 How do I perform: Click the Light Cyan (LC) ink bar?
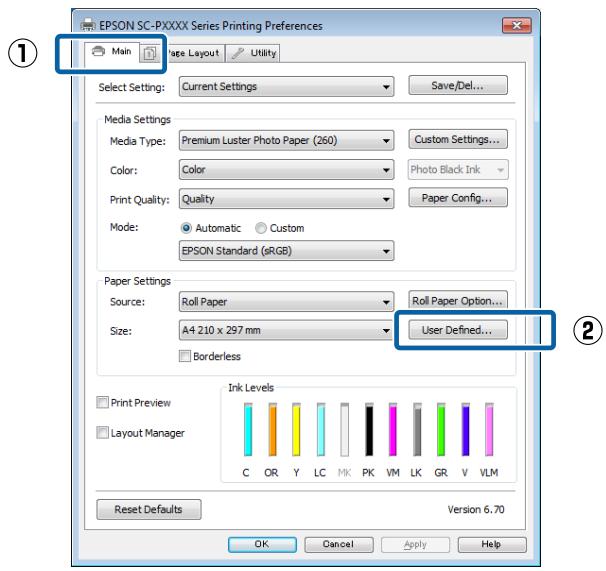[x=321, y=430]
